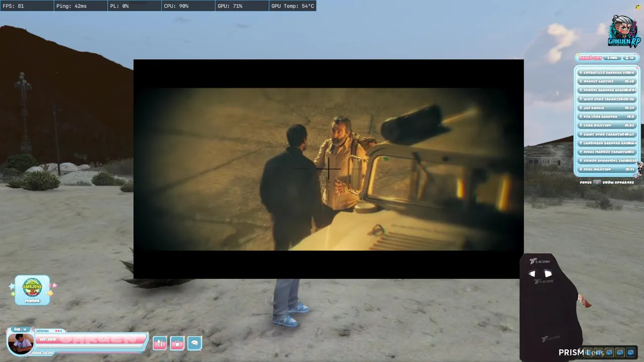Image resolution: width=644 pixels, height=362 pixels.
Task: Click the Safezone Mining badge
Action: coord(32,290)
